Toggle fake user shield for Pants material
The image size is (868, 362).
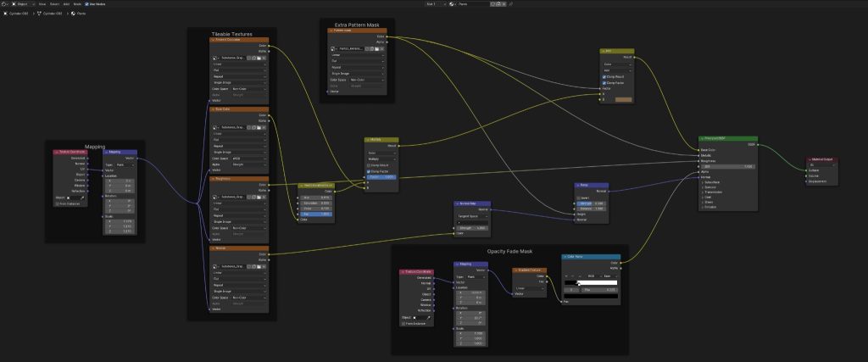tap(492, 4)
